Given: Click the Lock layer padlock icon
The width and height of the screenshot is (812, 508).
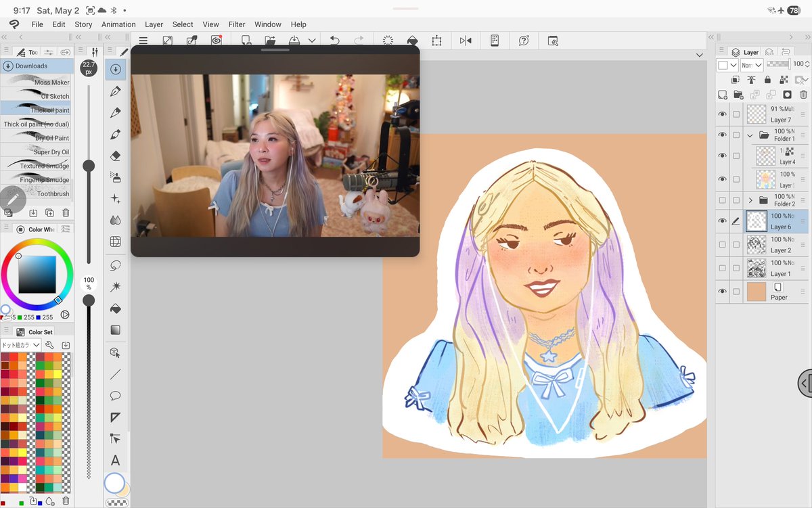Looking at the screenshot, I should point(767,80).
